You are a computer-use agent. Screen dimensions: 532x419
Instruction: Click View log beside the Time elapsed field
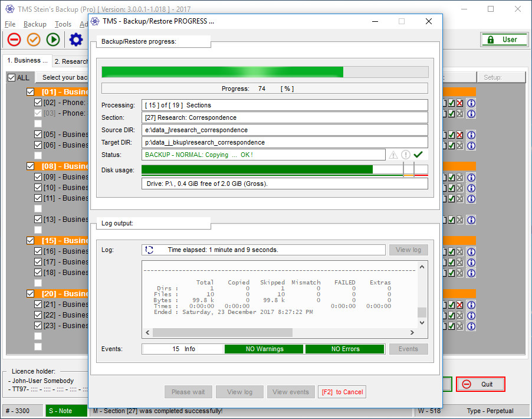pos(409,250)
